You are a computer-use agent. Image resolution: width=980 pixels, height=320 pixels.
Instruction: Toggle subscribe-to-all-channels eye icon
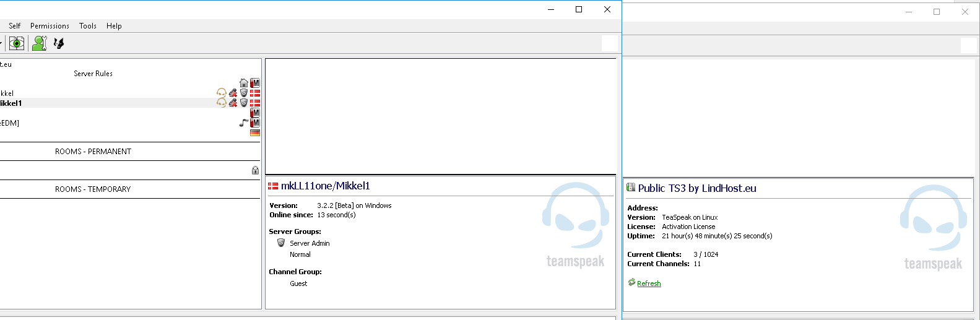click(17, 43)
